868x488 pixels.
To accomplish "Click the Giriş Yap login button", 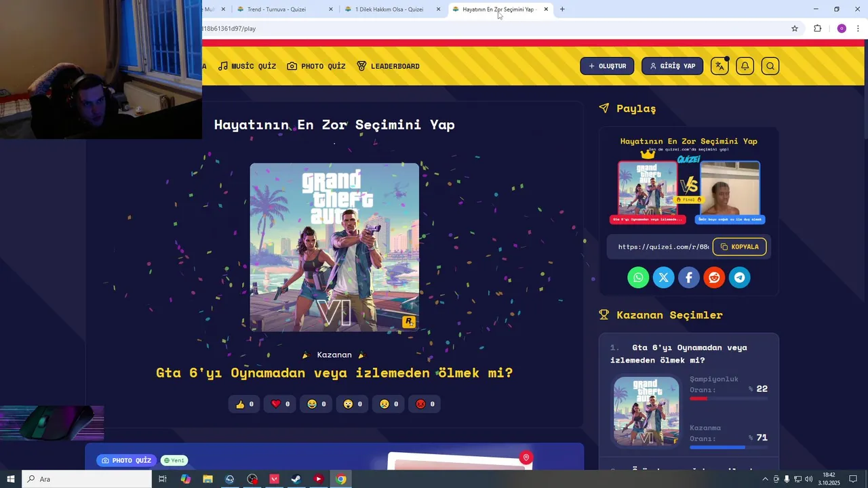I will [672, 66].
